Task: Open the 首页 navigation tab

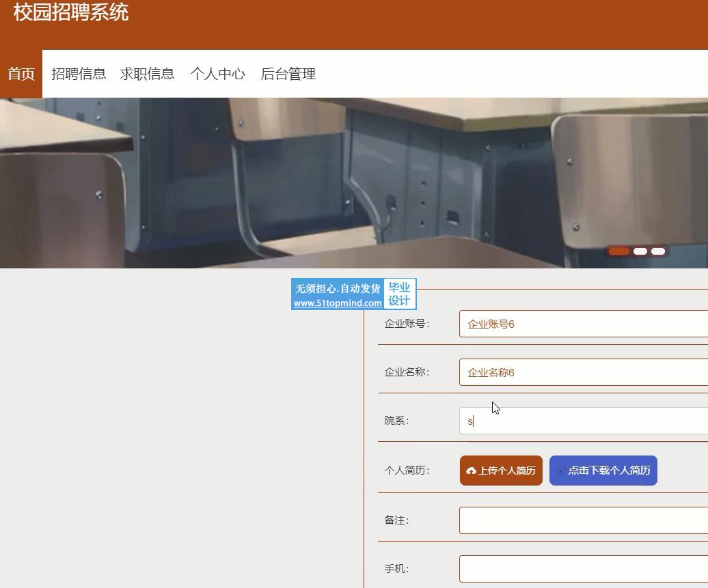Action: click(21, 74)
